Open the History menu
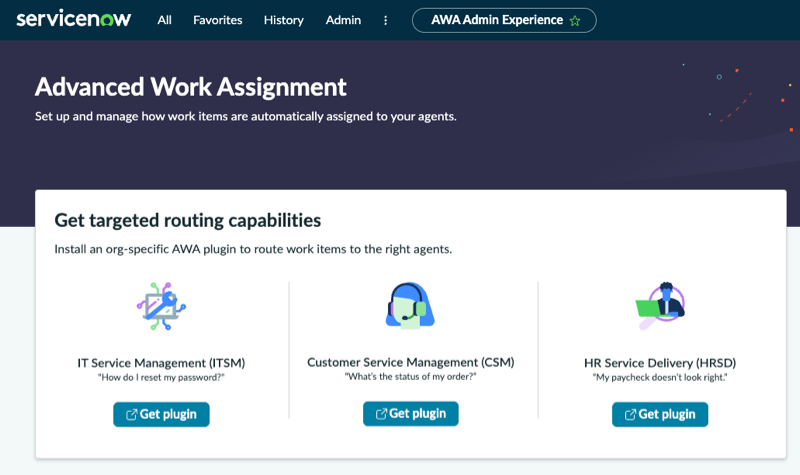Viewport: 800px width, 475px height. pyautogui.click(x=284, y=20)
